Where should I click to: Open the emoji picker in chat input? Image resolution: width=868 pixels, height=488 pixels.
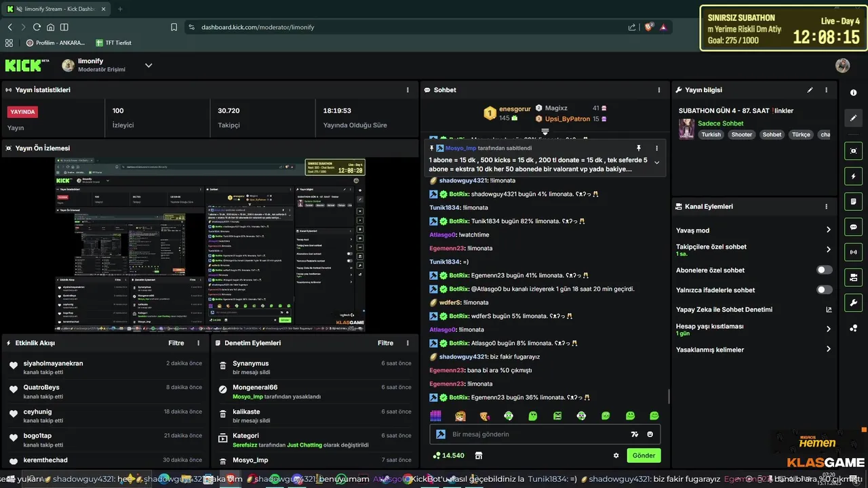650,434
